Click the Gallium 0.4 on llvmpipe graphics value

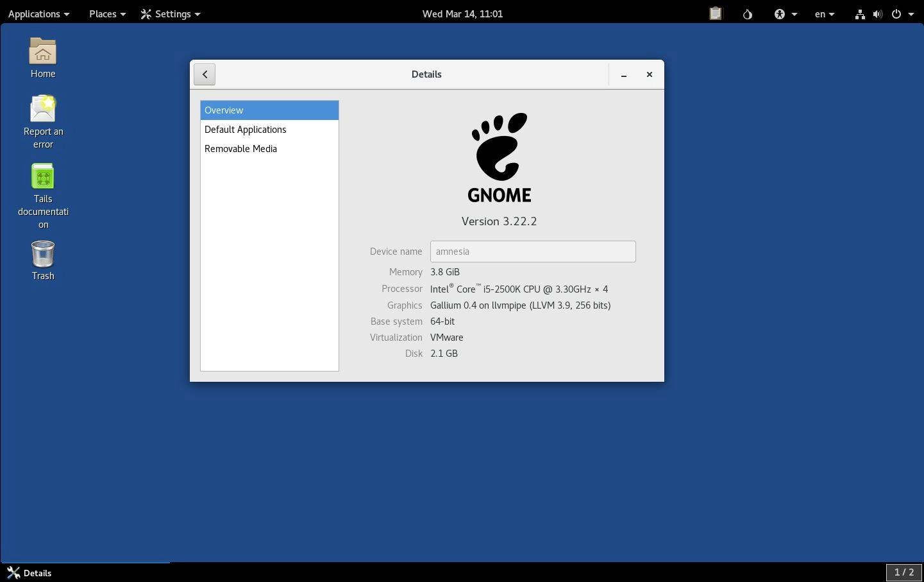pos(520,305)
